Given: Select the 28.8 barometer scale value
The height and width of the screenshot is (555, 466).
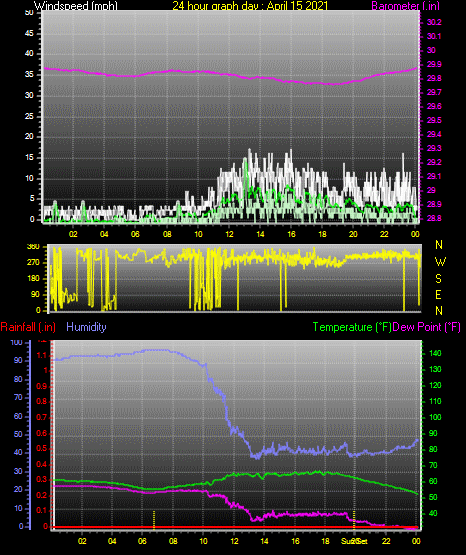Looking at the screenshot, I should click(x=434, y=218).
